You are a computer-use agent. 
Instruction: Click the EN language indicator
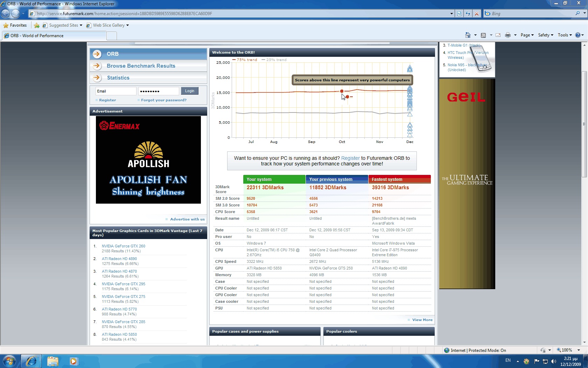coord(508,361)
